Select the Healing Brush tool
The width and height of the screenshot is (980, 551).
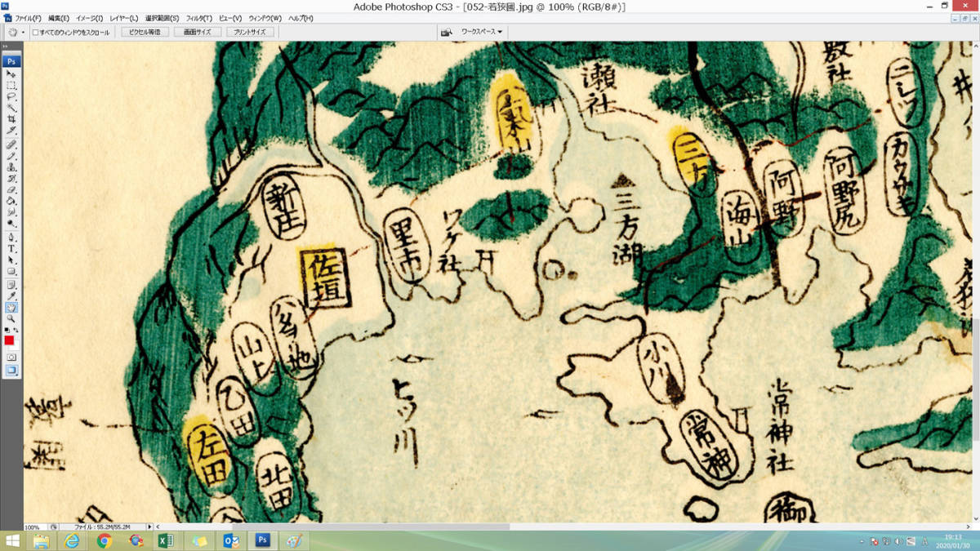[x=11, y=144]
